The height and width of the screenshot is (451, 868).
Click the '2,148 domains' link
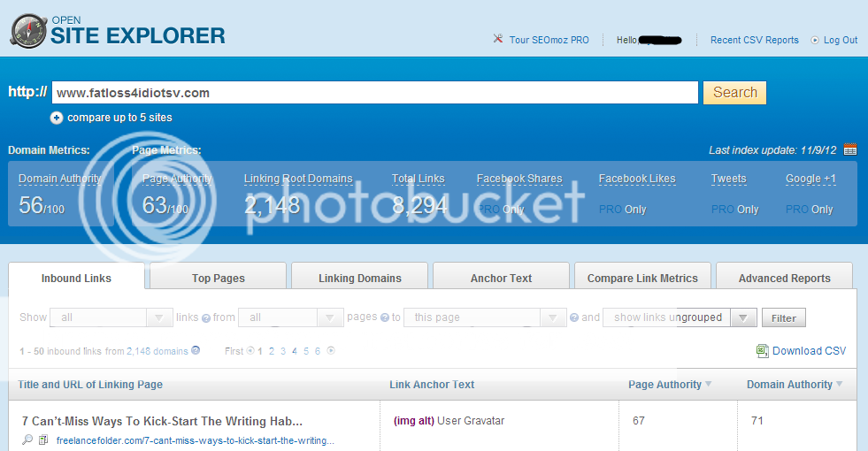pyautogui.click(x=157, y=351)
